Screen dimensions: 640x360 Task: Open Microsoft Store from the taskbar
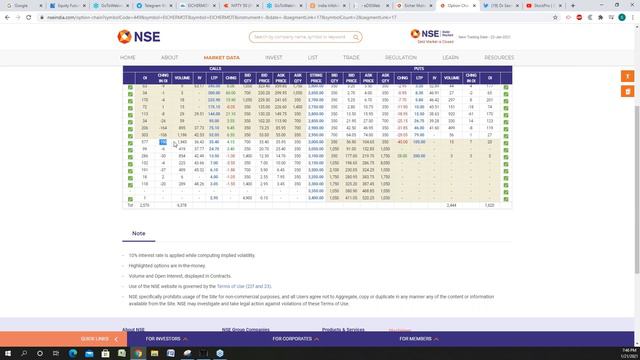click(x=105, y=353)
